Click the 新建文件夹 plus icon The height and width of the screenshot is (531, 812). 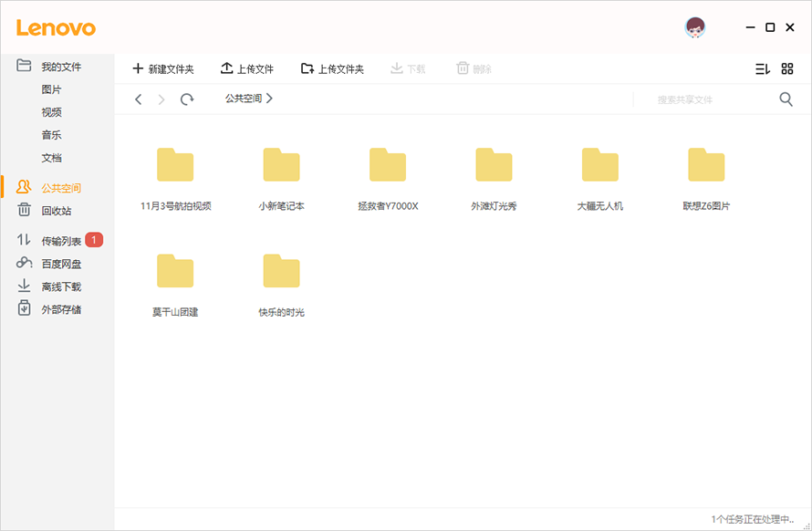pyautogui.click(x=138, y=68)
